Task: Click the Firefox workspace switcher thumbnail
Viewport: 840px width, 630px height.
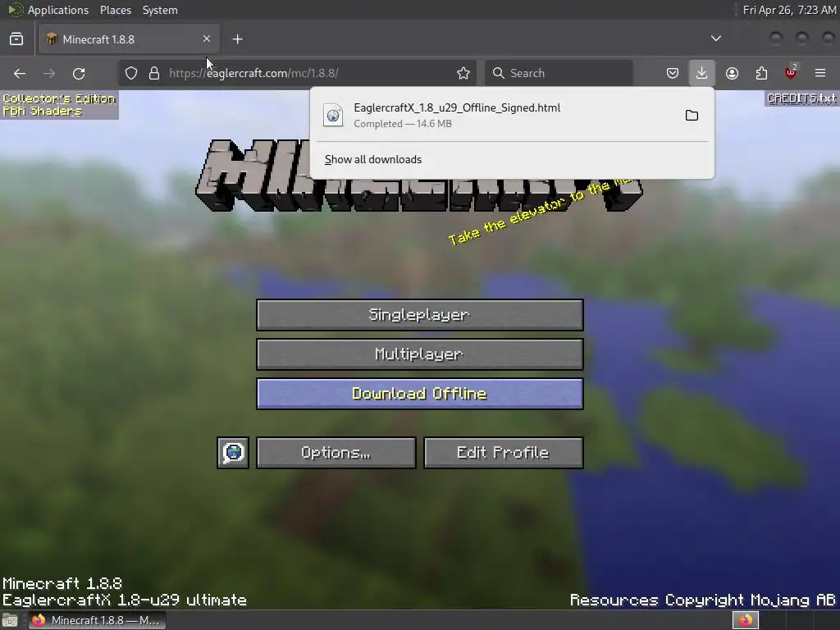Action: (x=746, y=620)
